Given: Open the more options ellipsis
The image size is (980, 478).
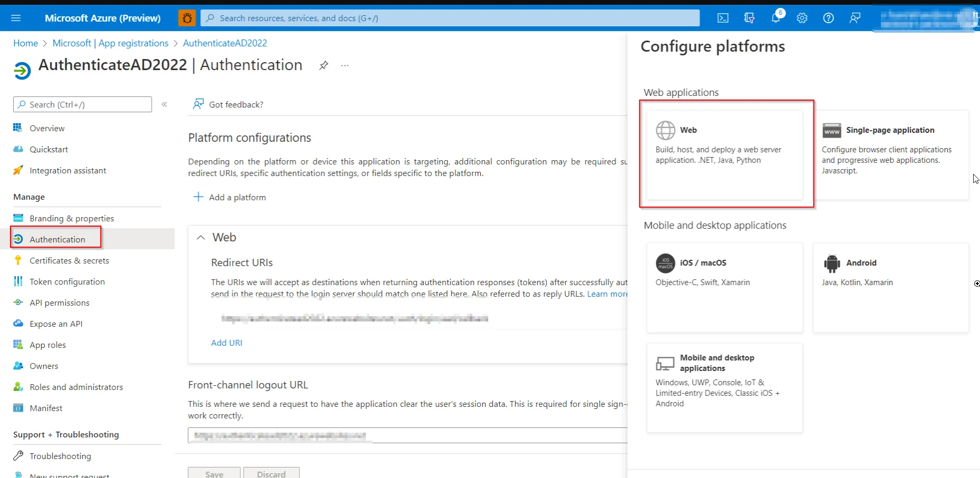Looking at the screenshot, I should [345, 65].
